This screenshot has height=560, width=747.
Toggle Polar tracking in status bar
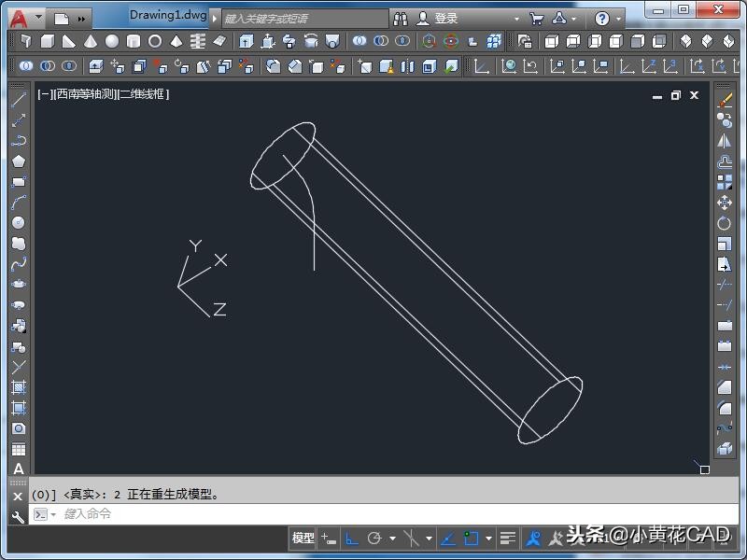tap(374, 539)
